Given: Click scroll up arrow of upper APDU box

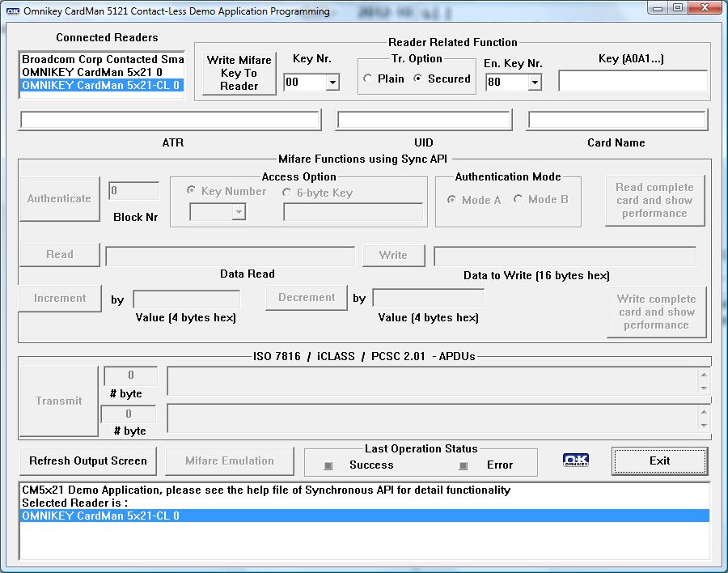Looking at the screenshot, I should click(704, 375).
